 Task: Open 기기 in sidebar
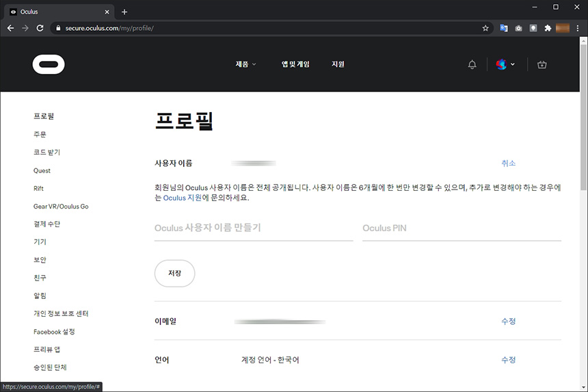(40, 242)
